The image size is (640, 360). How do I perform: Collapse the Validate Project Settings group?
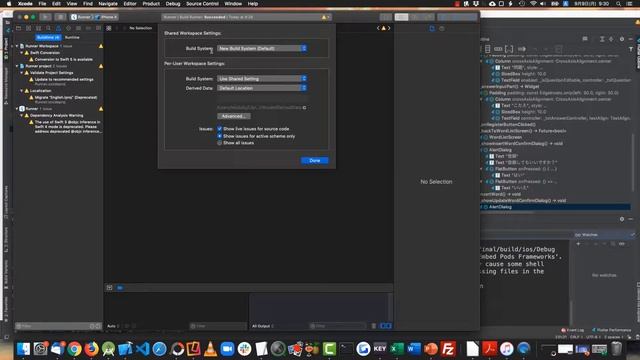(22, 73)
